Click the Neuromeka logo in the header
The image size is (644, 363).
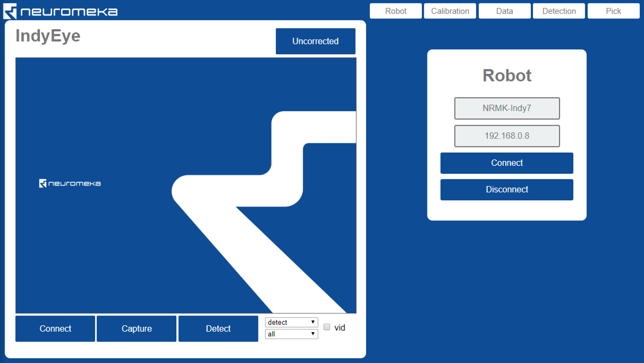point(61,11)
